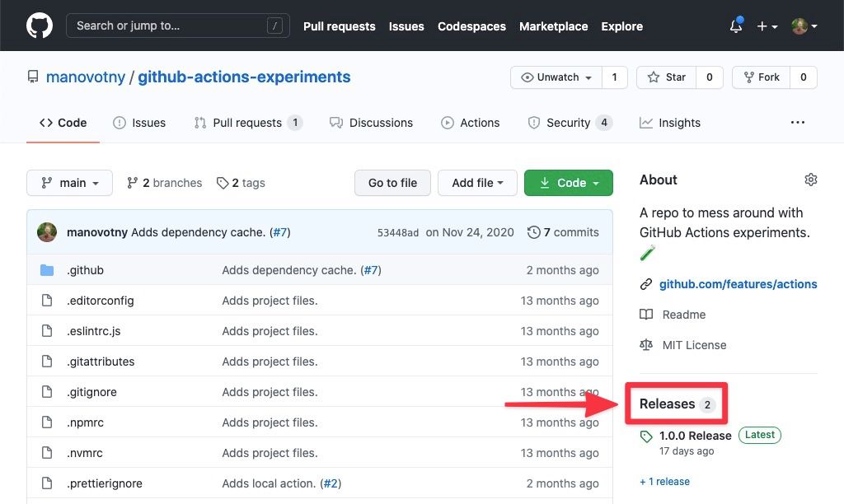The width and height of the screenshot is (844, 504).
Task: Open the github.com/features/actions link
Action: pyautogui.click(x=738, y=284)
